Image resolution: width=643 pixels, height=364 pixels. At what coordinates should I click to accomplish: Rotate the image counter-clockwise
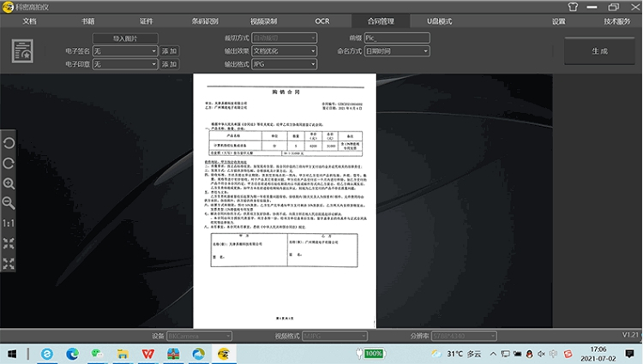[x=9, y=143]
